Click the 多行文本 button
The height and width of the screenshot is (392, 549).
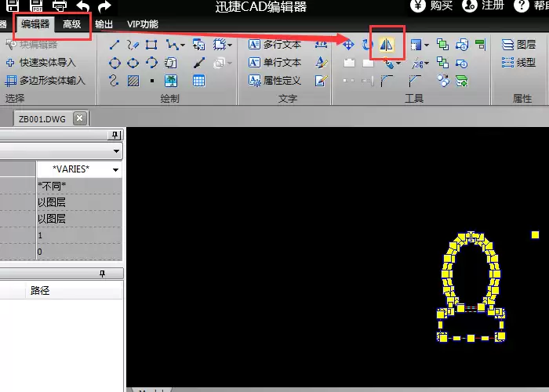274,45
